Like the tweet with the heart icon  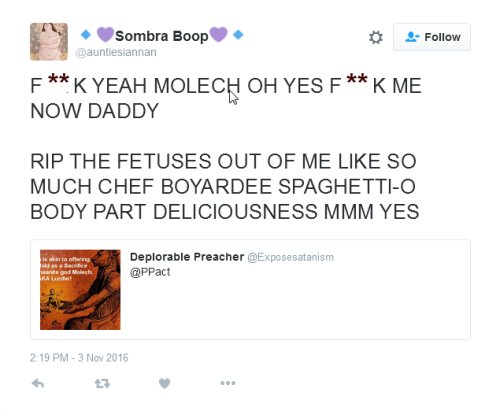click(x=164, y=383)
